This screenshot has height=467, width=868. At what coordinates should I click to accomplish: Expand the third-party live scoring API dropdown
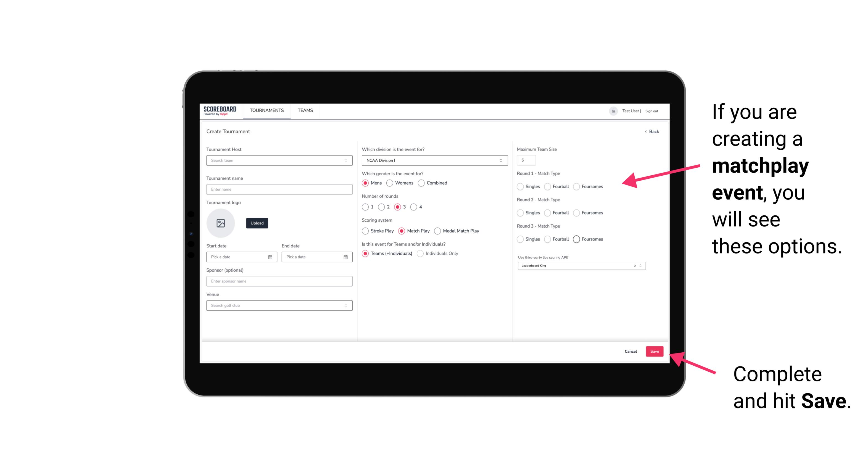click(x=639, y=266)
